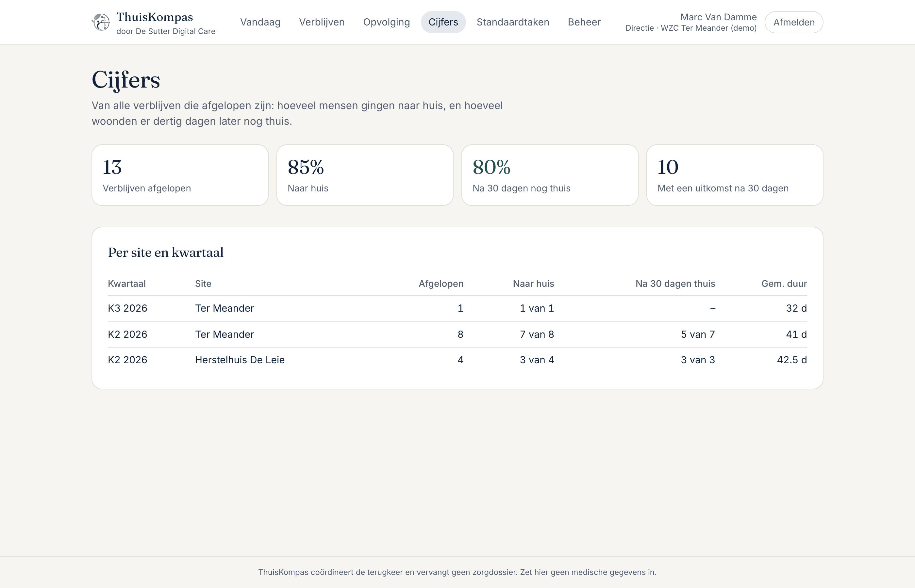Click Afgelopen value 8 for Ter Meander
The height and width of the screenshot is (588, 915).
pos(460,335)
